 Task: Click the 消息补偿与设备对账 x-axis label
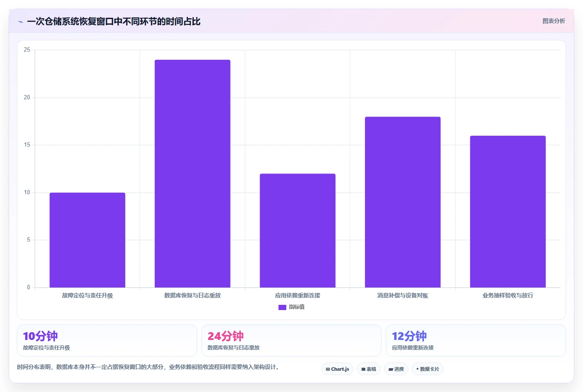403,295
